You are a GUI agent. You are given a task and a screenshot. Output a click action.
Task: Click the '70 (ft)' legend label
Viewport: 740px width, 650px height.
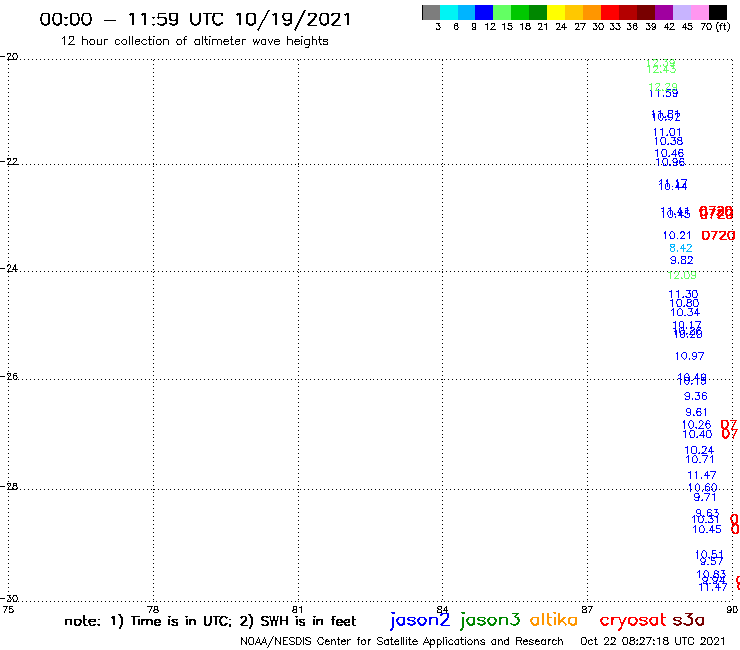click(715, 26)
